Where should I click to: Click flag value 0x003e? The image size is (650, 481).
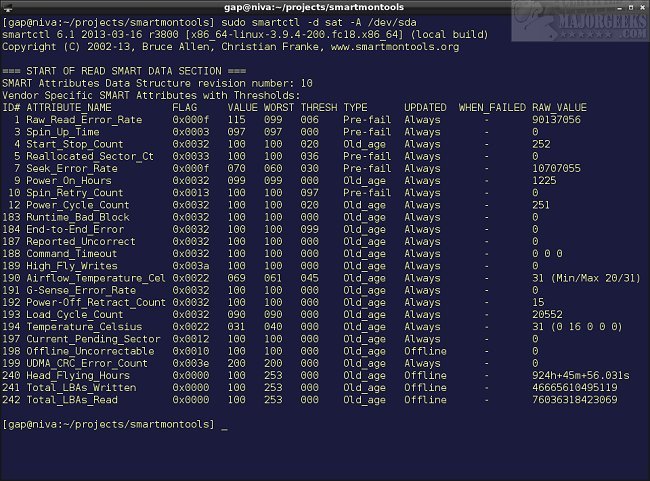pos(191,363)
